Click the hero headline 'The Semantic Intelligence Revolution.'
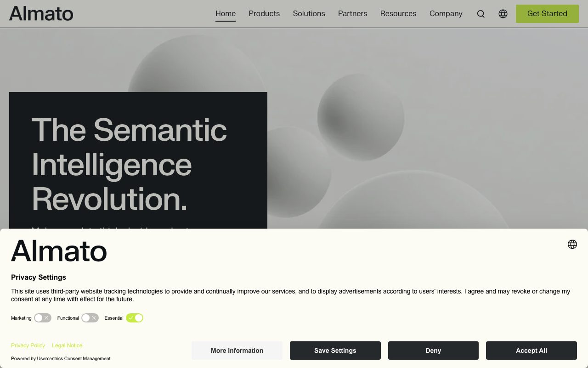 pyautogui.click(x=129, y=164)
